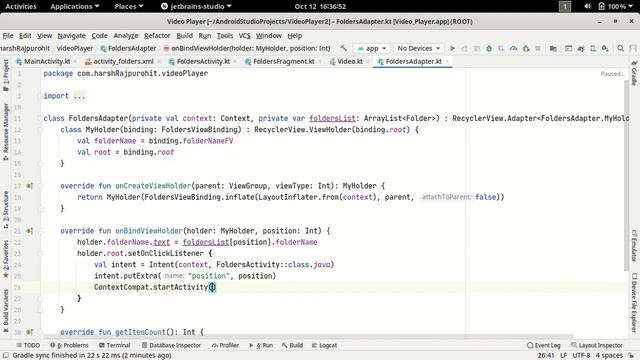Open the Profiler tool window button

pyautogui.click(x=225, y=345)
